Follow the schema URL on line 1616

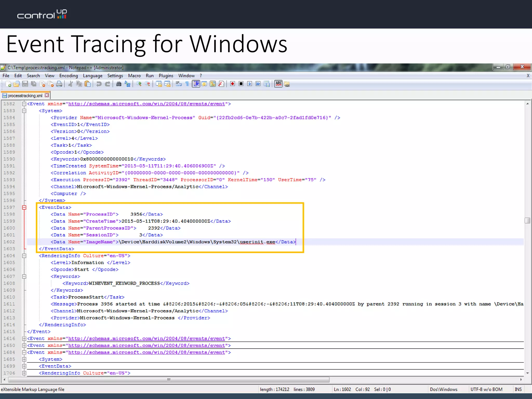pyautogui.click(x=147, y=339)
